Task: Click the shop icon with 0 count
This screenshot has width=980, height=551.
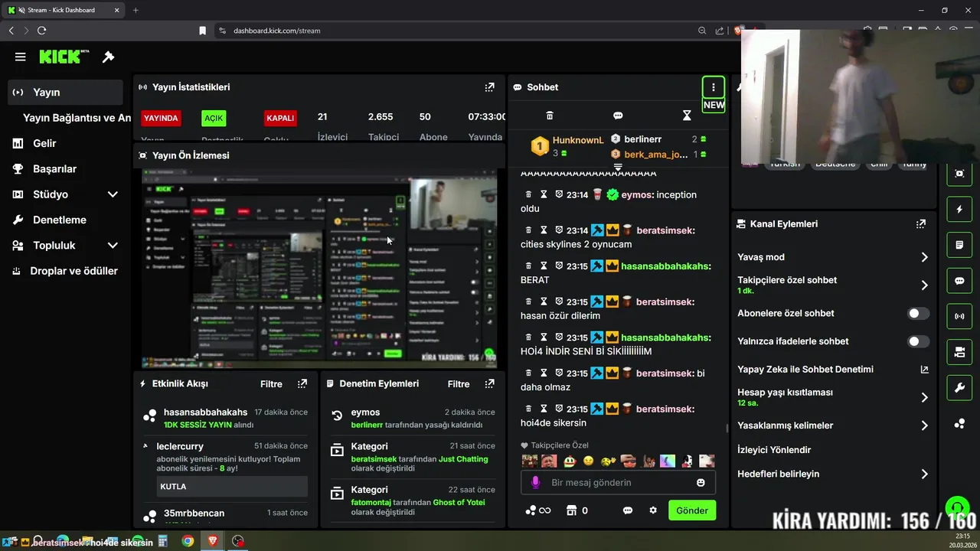Action: tap(577, 510)
